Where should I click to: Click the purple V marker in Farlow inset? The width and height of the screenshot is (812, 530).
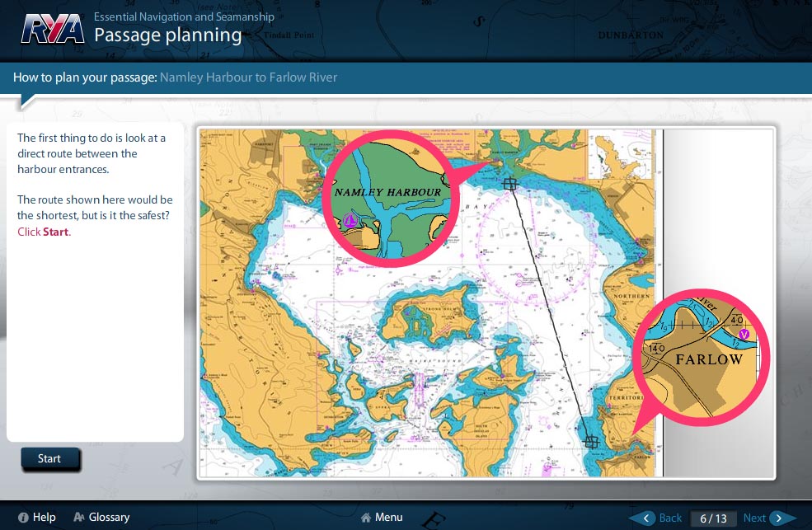[744, 334]
